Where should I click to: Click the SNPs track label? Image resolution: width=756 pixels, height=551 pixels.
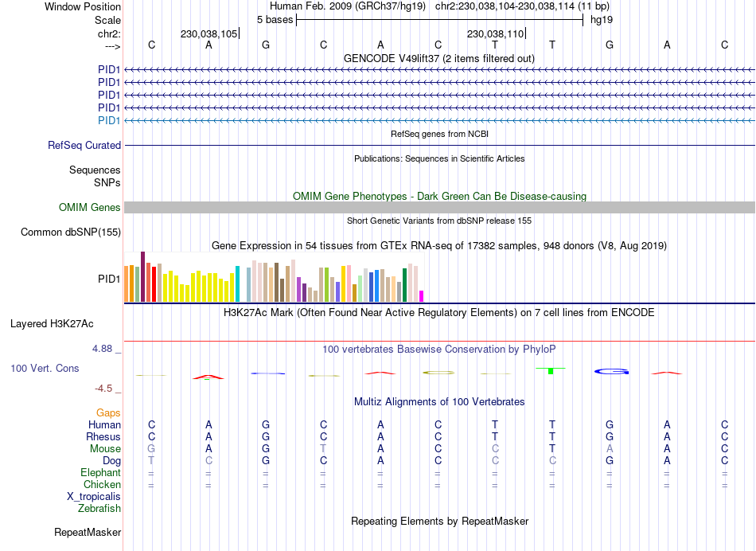(x=107, y=183)
